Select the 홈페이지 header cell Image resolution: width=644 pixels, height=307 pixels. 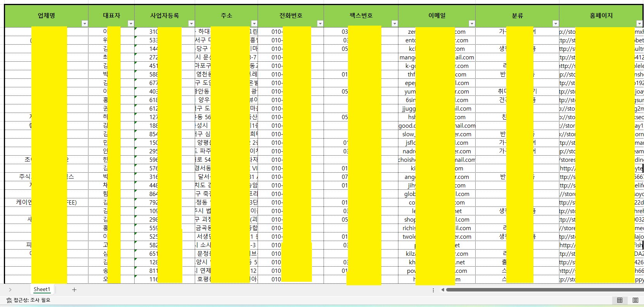click(x=601, y=16)
